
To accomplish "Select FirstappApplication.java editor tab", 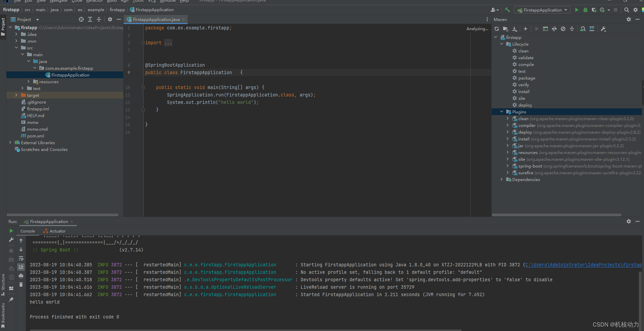I will (156, 19).
